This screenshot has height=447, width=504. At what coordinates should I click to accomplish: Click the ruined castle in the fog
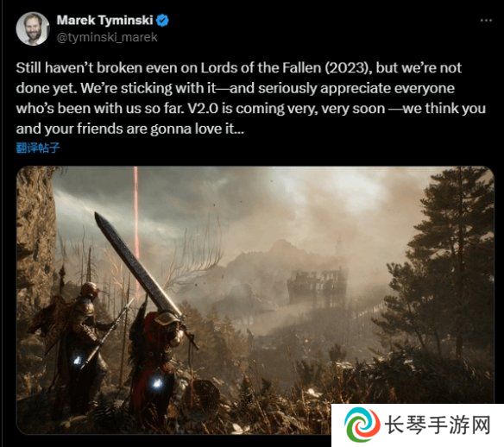click(x=317, y=286)
